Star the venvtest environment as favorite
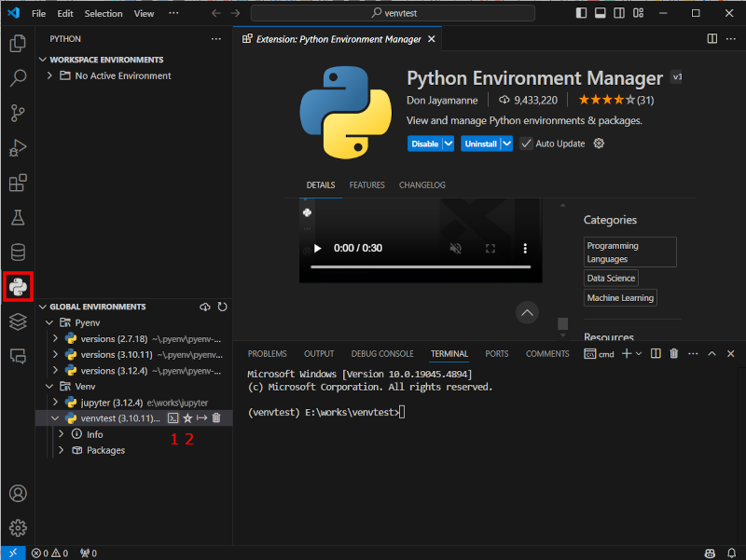 [x=187, y=418]
